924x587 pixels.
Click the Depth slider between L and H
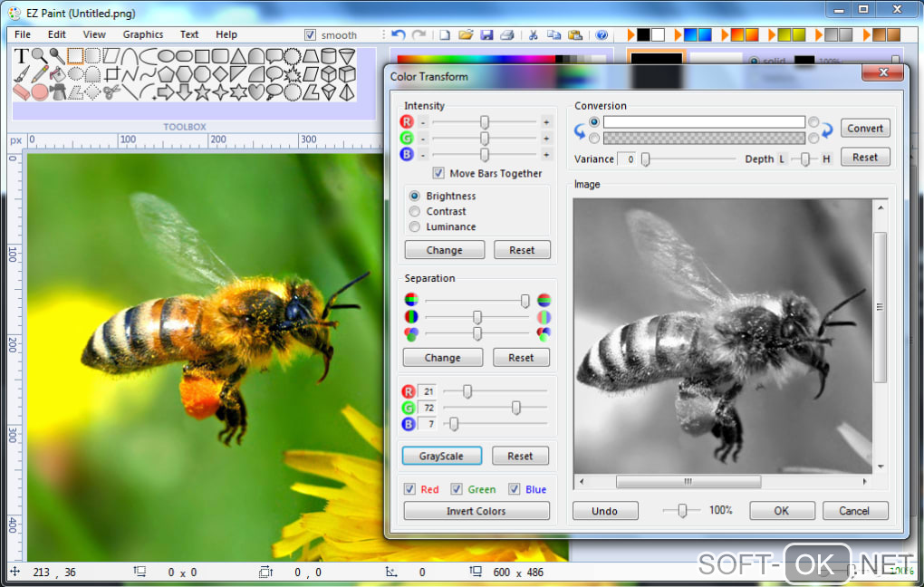pyautogui.click(x=804, y=159)
